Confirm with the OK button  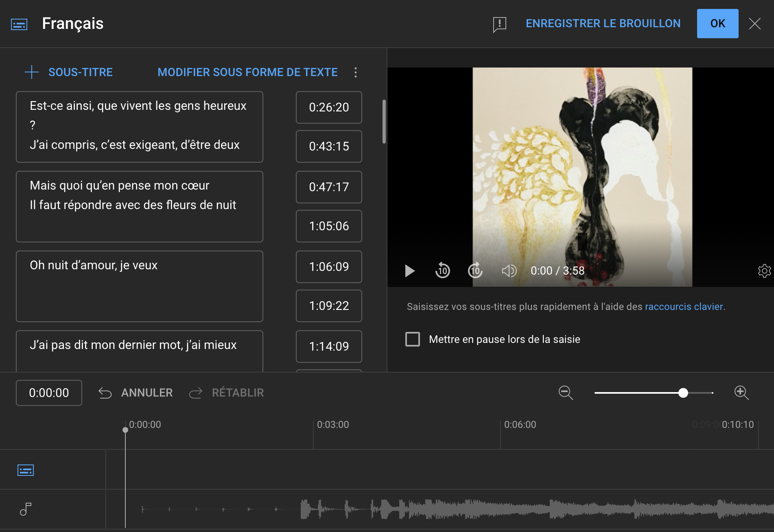tap(717, 24)
